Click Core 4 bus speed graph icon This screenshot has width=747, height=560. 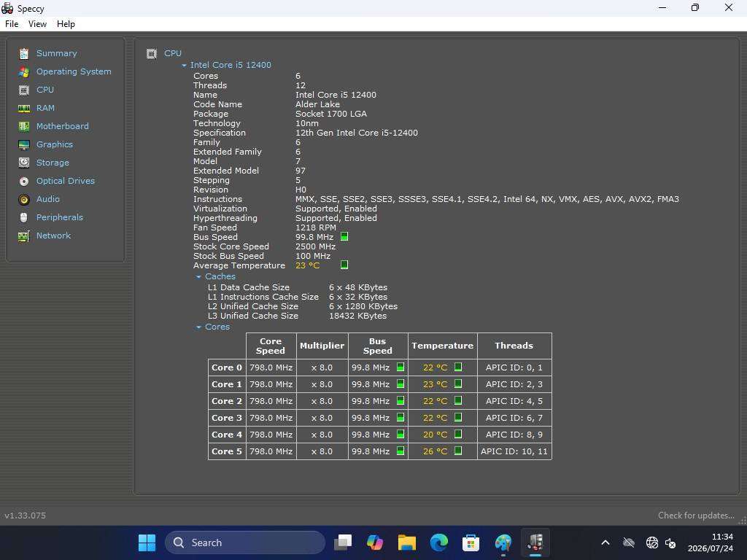point(400,434)
